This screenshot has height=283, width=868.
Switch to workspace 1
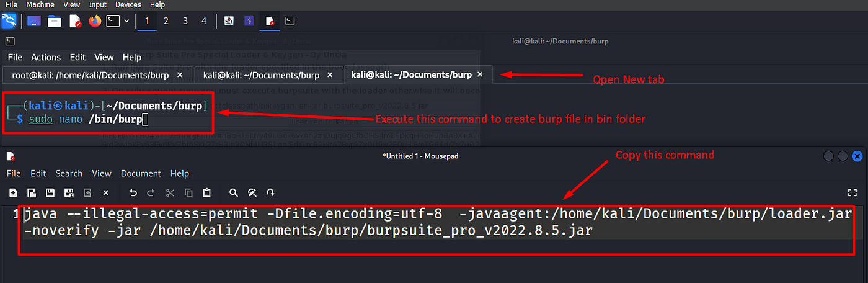[147, 21]
